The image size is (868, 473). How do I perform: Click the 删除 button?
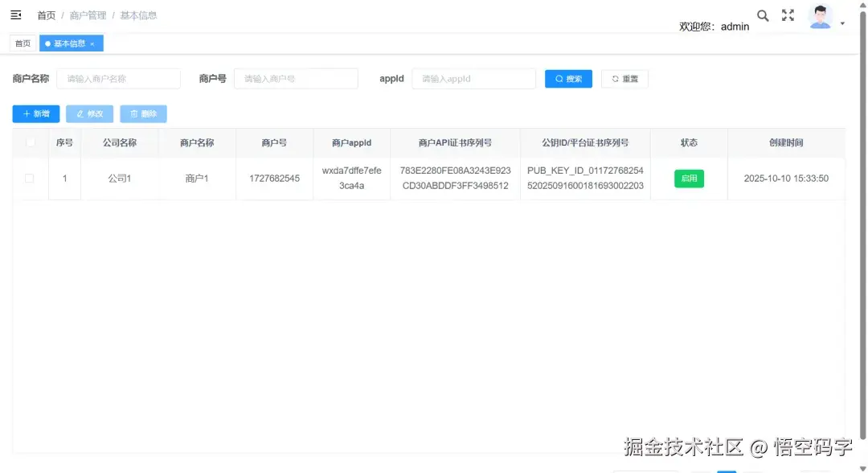(143, 113)
